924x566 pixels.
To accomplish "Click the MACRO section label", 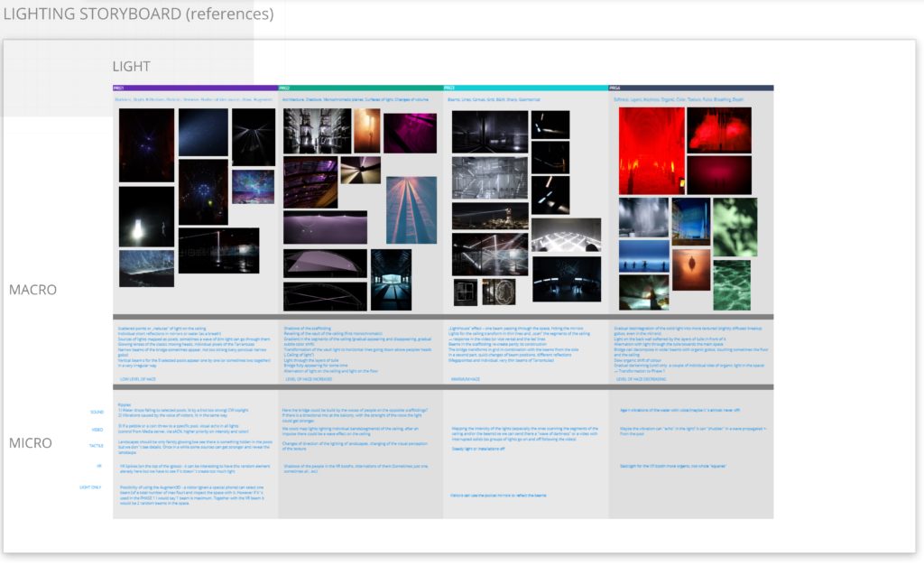I will coord(32,290).
